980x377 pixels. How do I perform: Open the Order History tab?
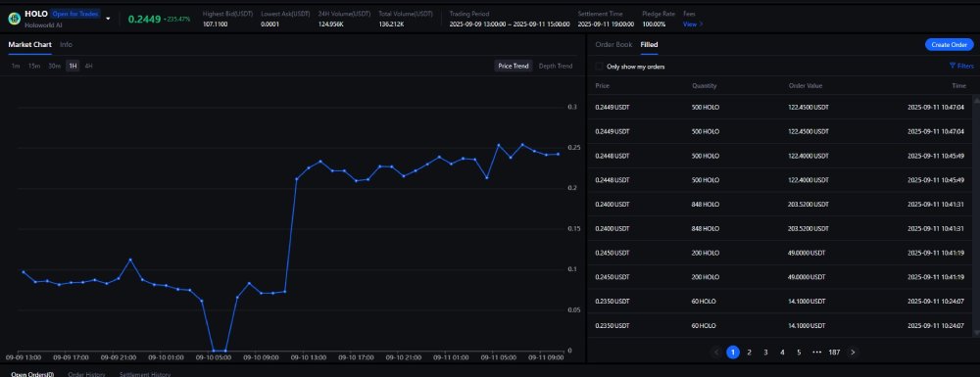click(x=86, y=374)
